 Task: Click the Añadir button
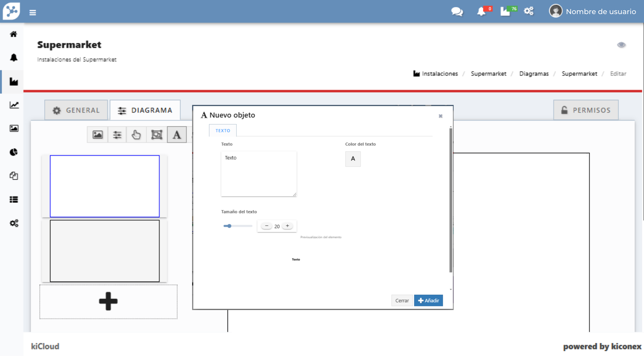click(x=428, y=301)
